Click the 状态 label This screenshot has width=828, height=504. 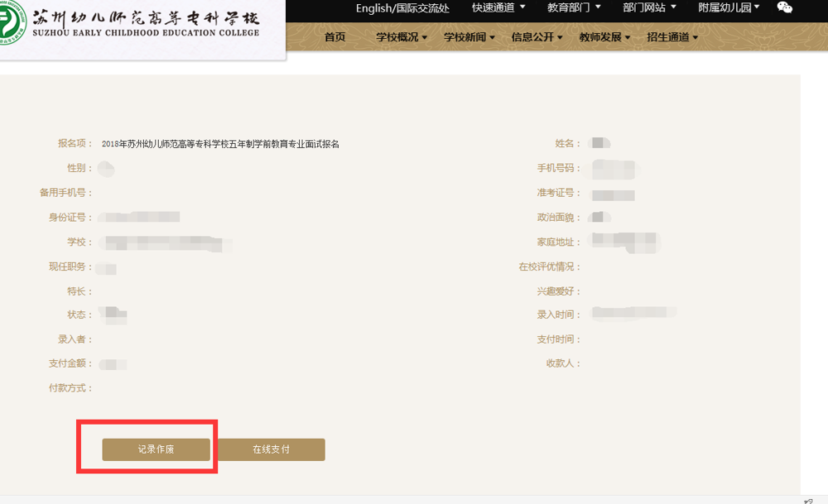point(79,314)
